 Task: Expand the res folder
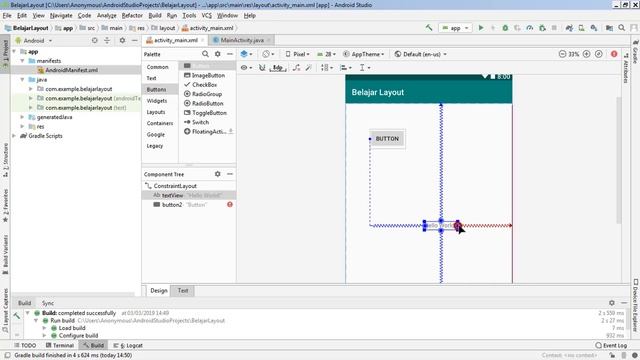point(22,127)
